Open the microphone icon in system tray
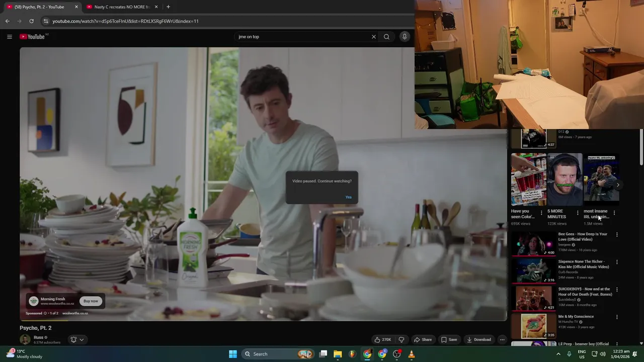This screenshot has height=362, width=644. click(x=569, y=354)
